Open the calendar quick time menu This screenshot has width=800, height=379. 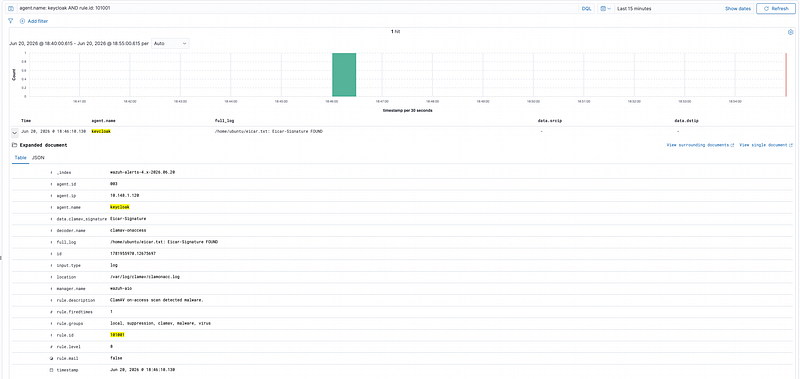coord(606,9)
